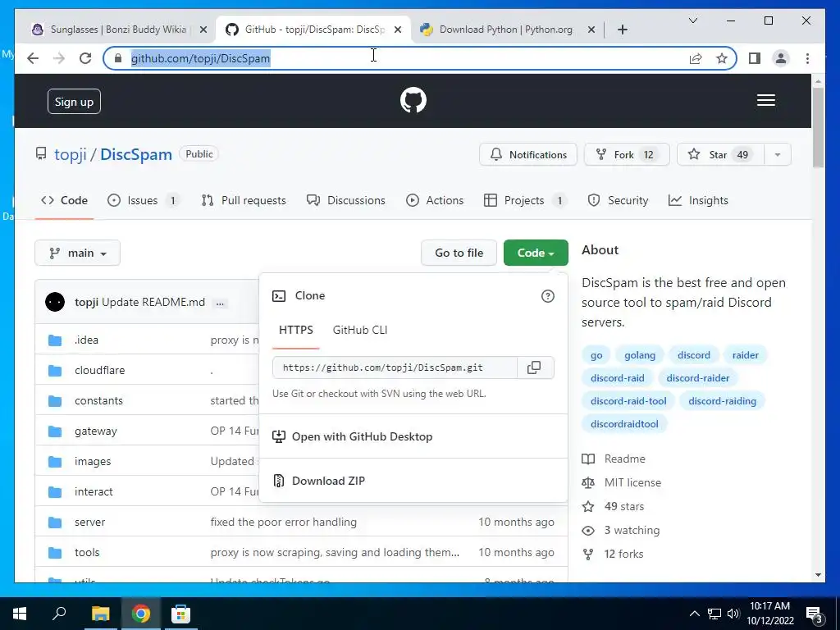Viewport: 840px width, 630px height.
Task: Click Go to file button
Action: coord(459,253)
